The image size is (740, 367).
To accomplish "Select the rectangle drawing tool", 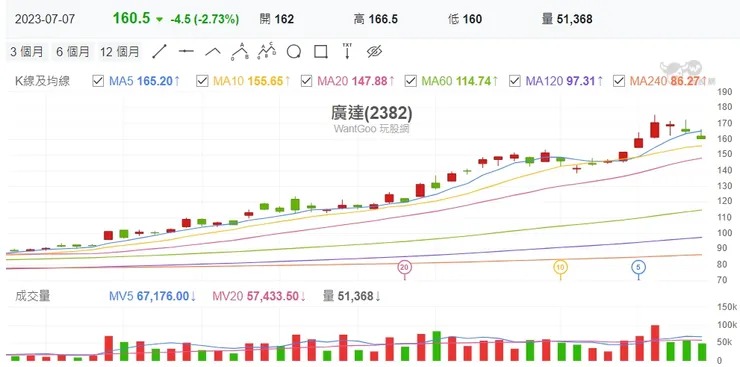I will 321,51.
